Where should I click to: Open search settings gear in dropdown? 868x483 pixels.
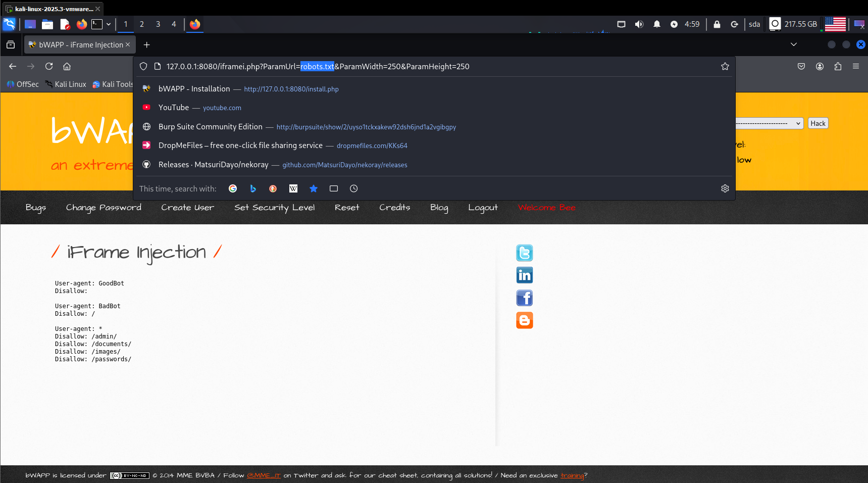click(x=725, y=188)
